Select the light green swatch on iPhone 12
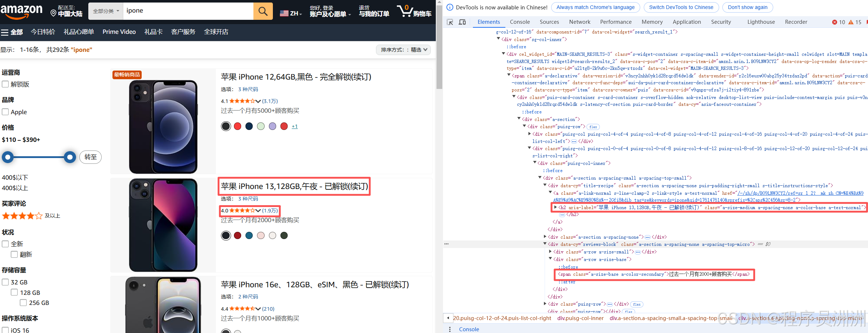868x333 pixels. [x=261, y=126]
